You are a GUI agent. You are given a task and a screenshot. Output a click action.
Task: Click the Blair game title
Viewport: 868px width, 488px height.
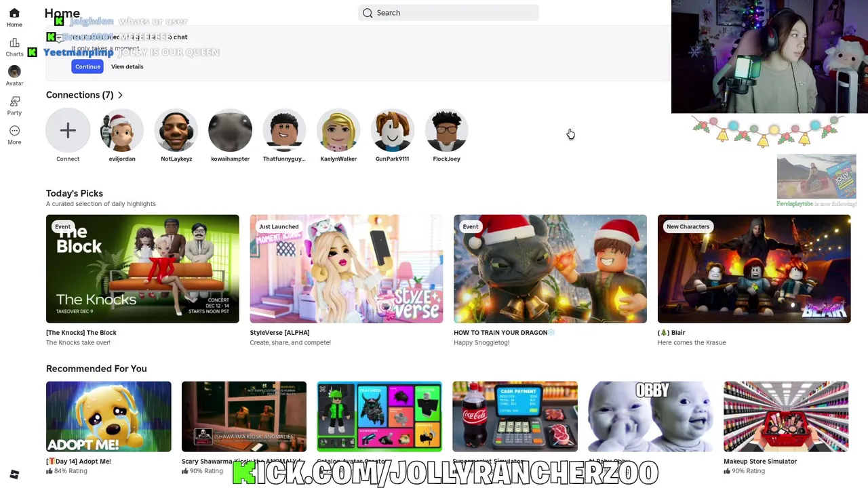pyautogui.click(x=671, y=332)
